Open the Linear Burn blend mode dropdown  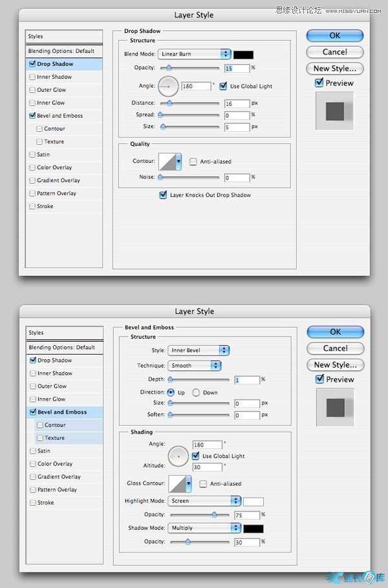tap(195, 54)
